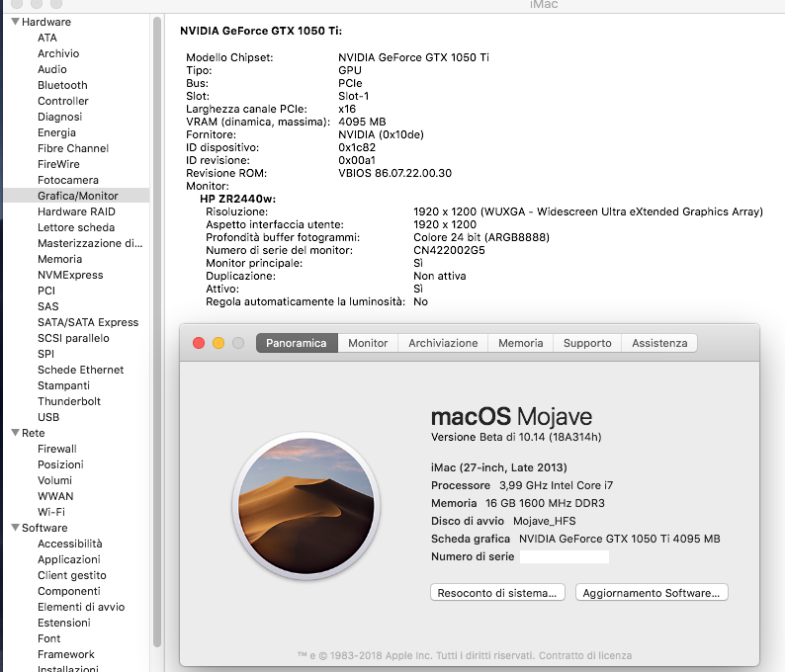
Task: Open SATA/SATA Express entry
Action: [x=88, y=322]
